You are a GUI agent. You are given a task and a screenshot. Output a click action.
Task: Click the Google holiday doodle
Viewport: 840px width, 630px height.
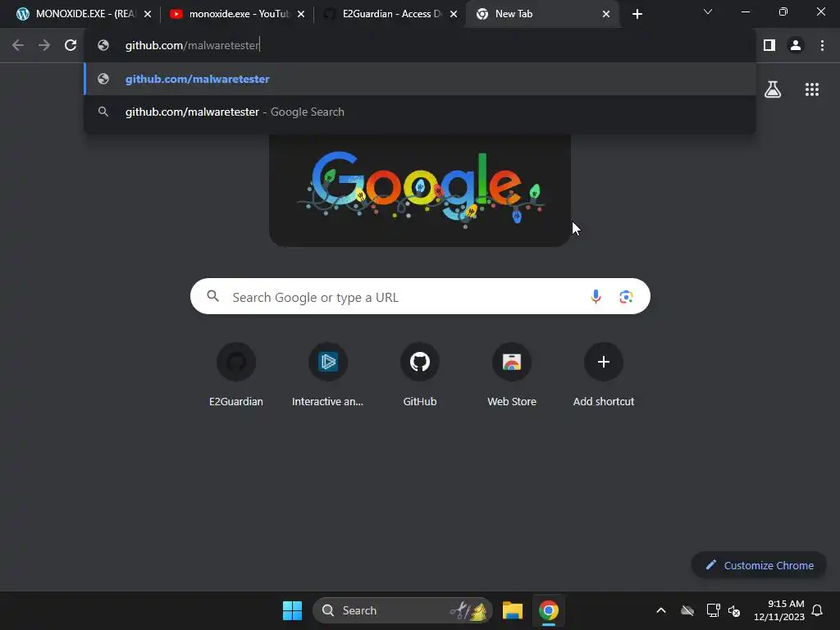(x=421, y=190)
